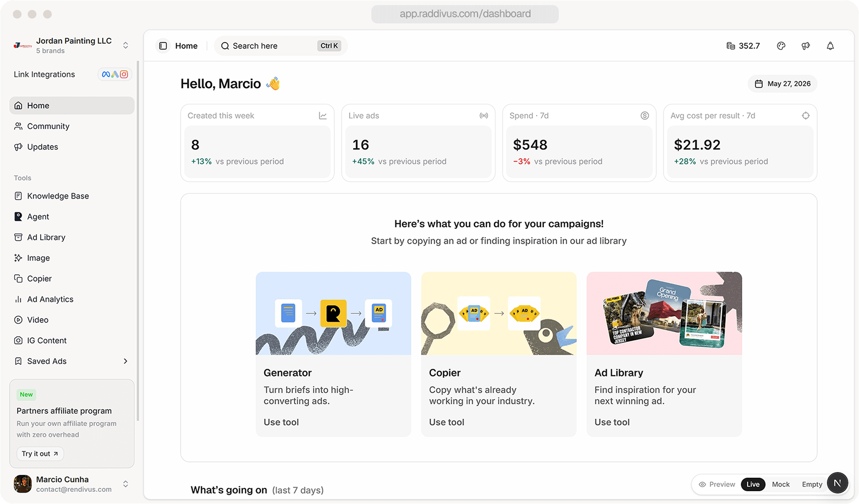This screenshot has height=504, width=859.
Task: Click the Ad Library archive icon in the sidebar
Action: 18,237
